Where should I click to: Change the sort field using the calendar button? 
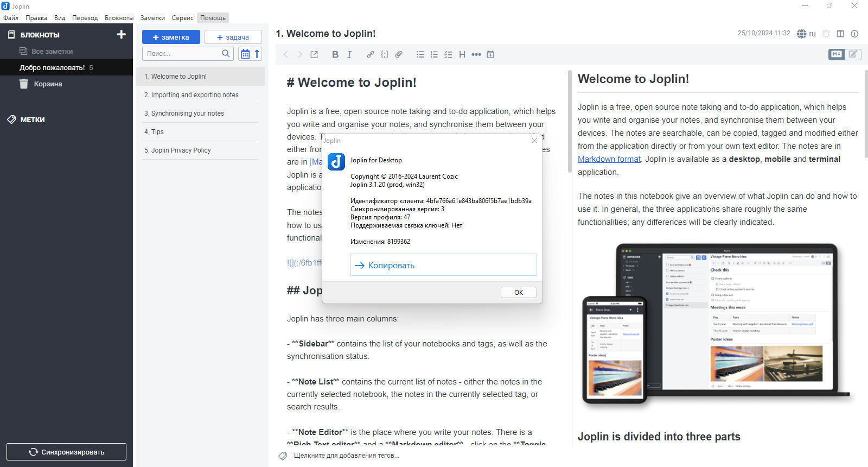pos(245,54)
